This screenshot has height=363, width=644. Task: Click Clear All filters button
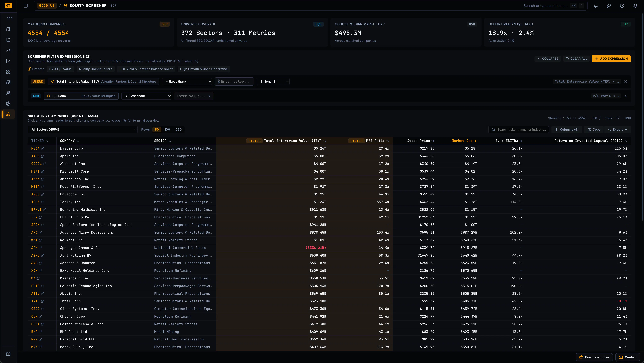(576, 59)
